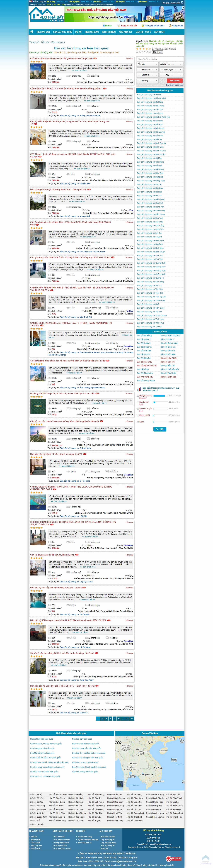This screenshot has width=213, height=868.
Task: Select Bạn bè giới thiệu poll option
Action: pos(138,402)
